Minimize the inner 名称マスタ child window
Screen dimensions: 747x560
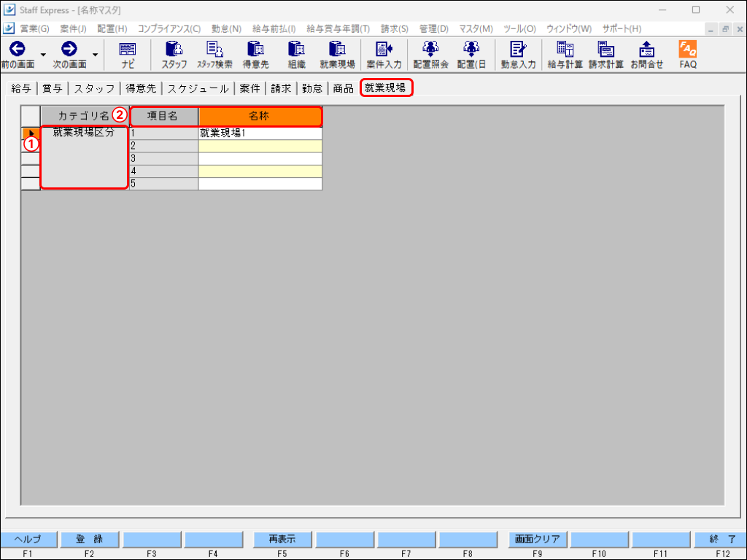point(711,29)
